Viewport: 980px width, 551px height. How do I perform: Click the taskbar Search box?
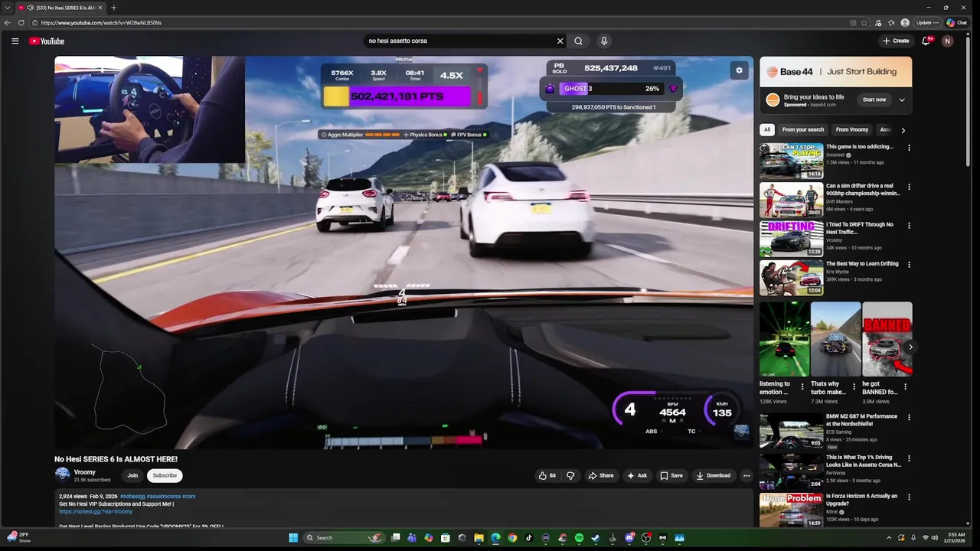343,538
